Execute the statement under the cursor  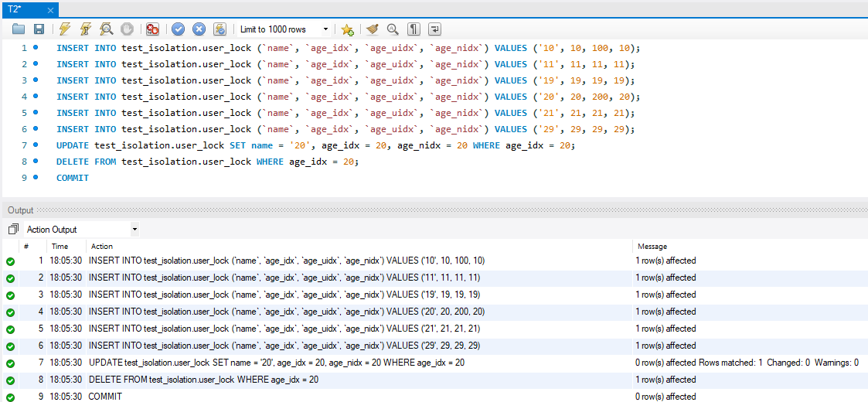86,29
